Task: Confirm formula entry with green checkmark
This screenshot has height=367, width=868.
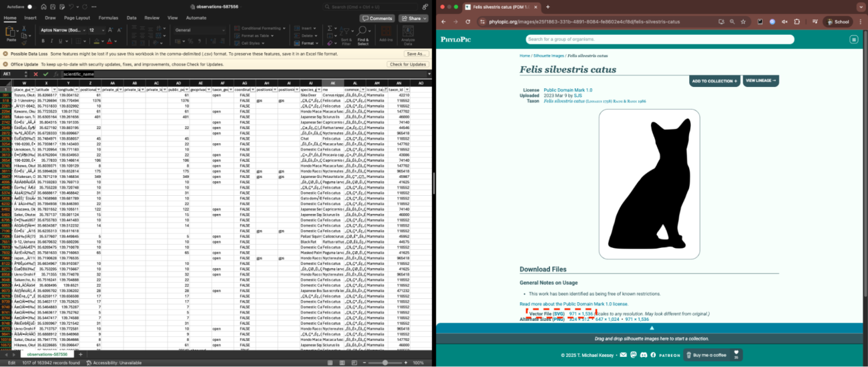Action: pos(45,74)
